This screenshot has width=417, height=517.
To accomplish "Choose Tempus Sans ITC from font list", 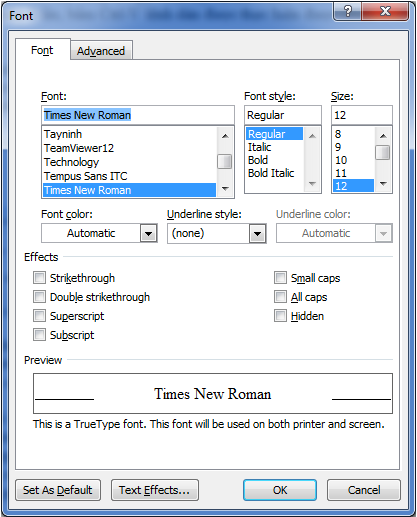I will [86, 176].
